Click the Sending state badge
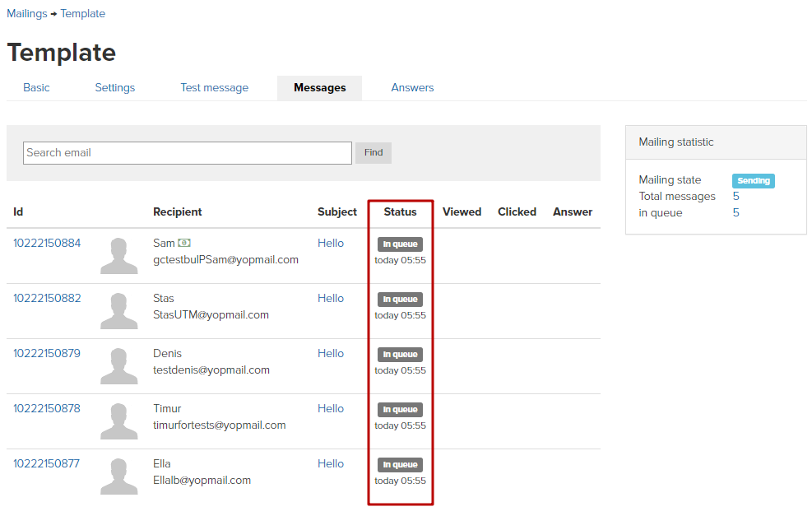This screenshot has width=812, height=516. (754, 181)
